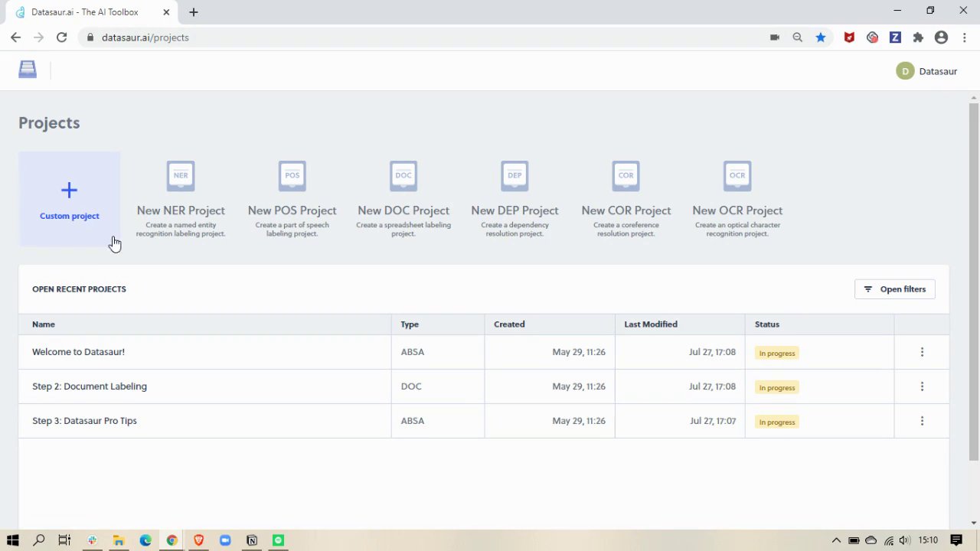Open the Chrome profile icon
Image resolution: width=980 pixels, height=551 pixels.
click(x=941, y=37)
